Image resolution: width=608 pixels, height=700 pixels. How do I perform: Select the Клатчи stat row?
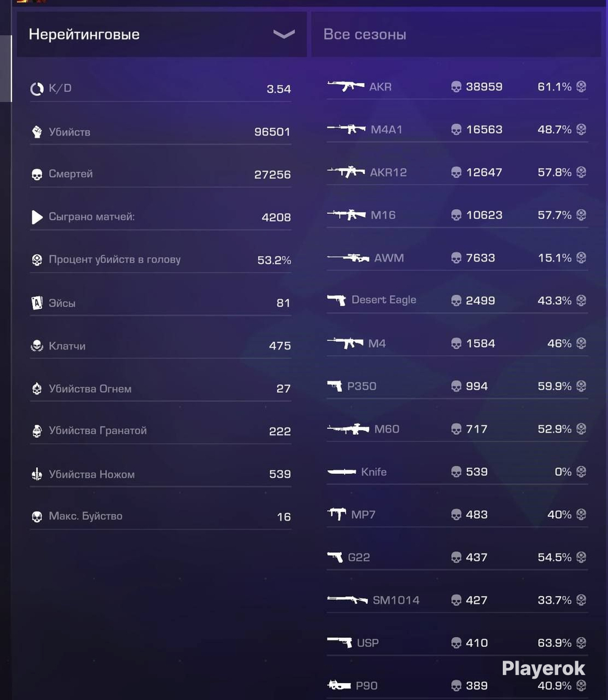[161, 346]
